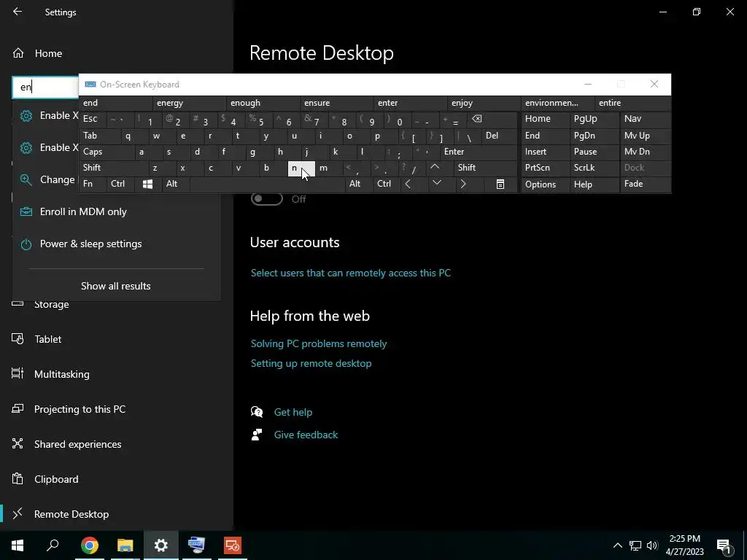
Task: Click the Settings search box containing 'en'
Action: pos(45,87)
